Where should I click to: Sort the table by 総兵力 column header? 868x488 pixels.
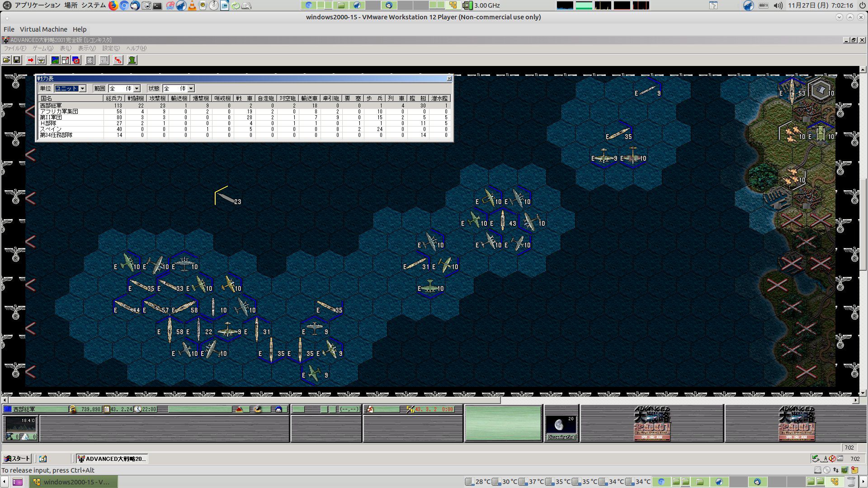point(114,99)
